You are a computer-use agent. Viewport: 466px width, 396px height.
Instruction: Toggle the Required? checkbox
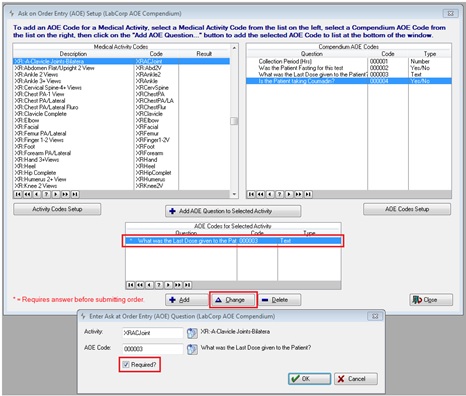tap(126, 364)
